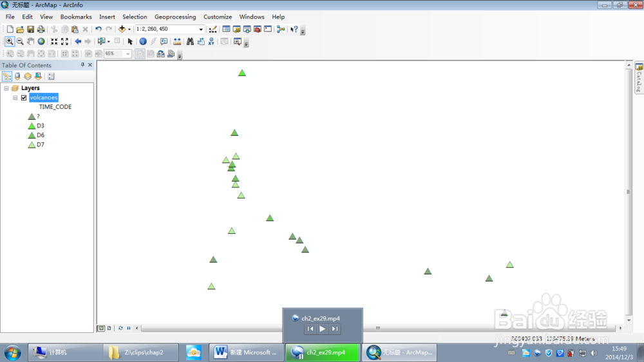Open the File menu
This screenshot has height=362, width=644.
(10, 17)
